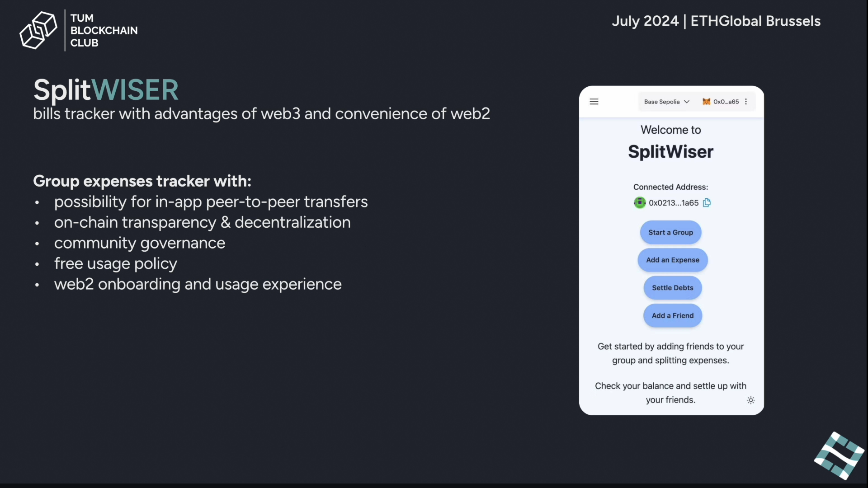Image resolution: width=868 pixels, height=488 pixels.
Task: Click the green address avatar blockie
Action: (x=640, y=202)
